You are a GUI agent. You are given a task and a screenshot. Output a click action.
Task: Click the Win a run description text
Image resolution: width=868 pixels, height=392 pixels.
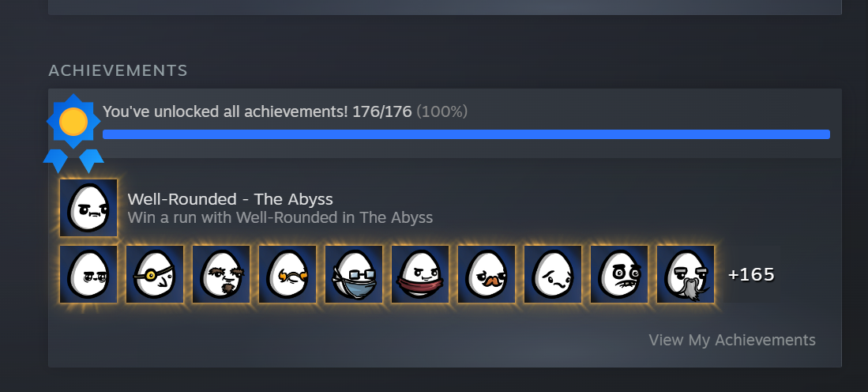click(x=280, y=217)
